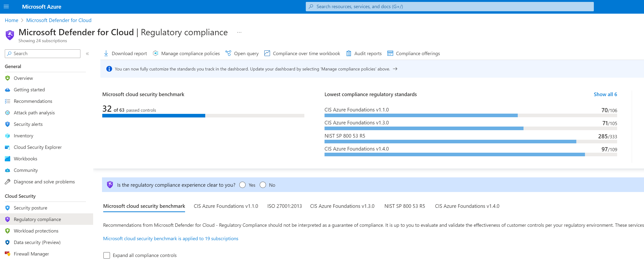This screenshot has height=262, width=644.
Task: Click '71/105' score for CIS v1.3.0
Action: 609,123
